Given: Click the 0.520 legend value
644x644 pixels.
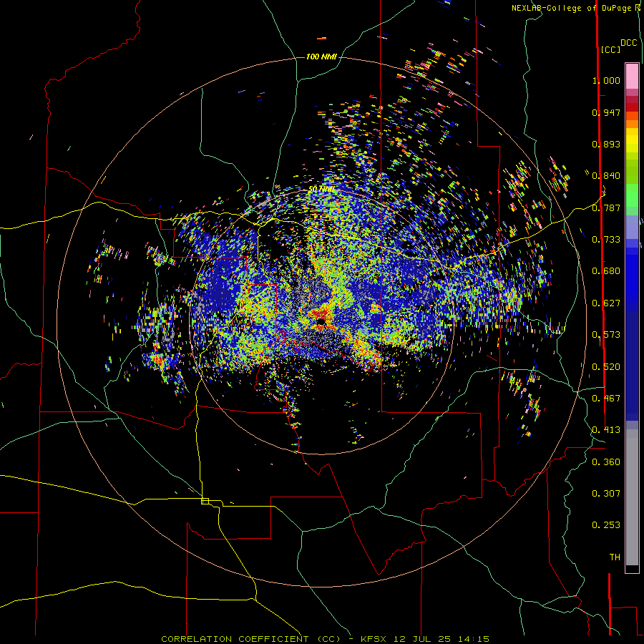Looking at the screenshot, I should (x=606, y=367).
